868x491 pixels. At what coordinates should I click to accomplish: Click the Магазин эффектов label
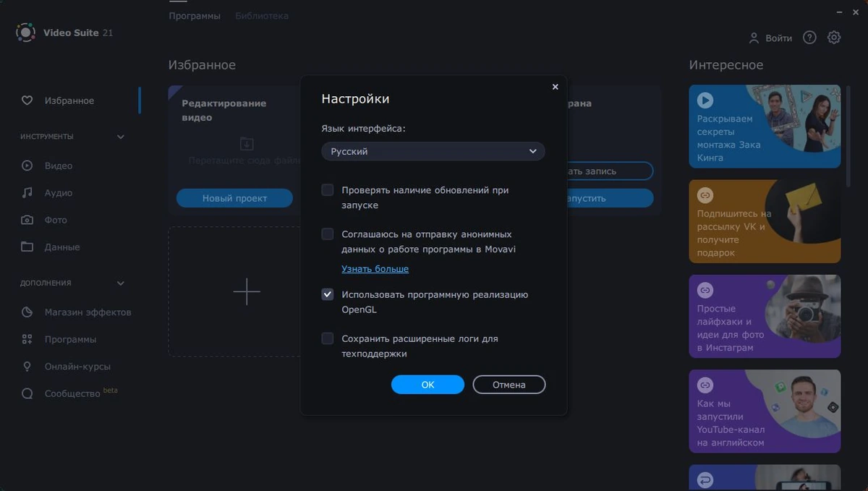88,312
